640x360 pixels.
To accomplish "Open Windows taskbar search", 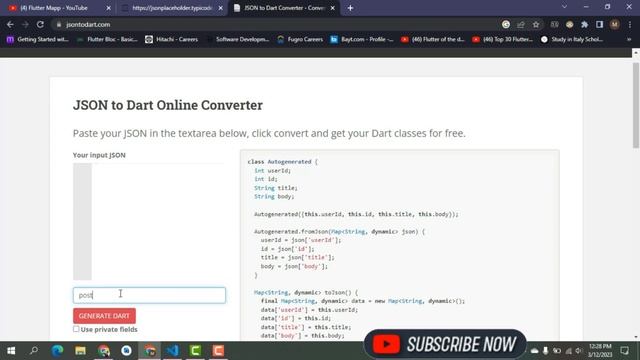I will pyautogui.click(x=34, y=351).
